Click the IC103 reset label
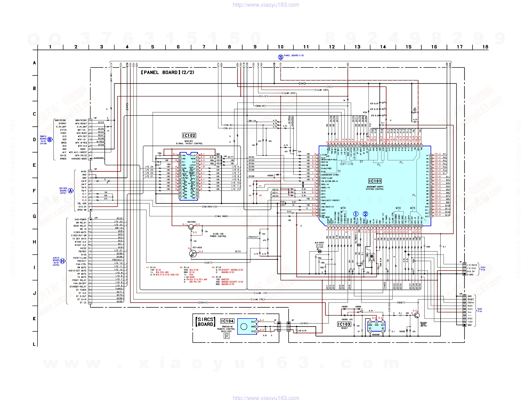 click(x=344, y=324)
